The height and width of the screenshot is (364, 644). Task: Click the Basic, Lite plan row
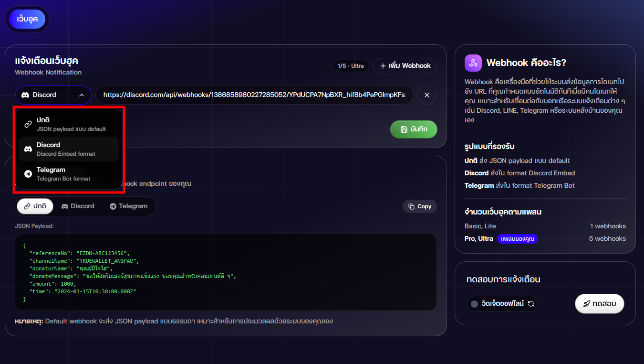[545, 226]
